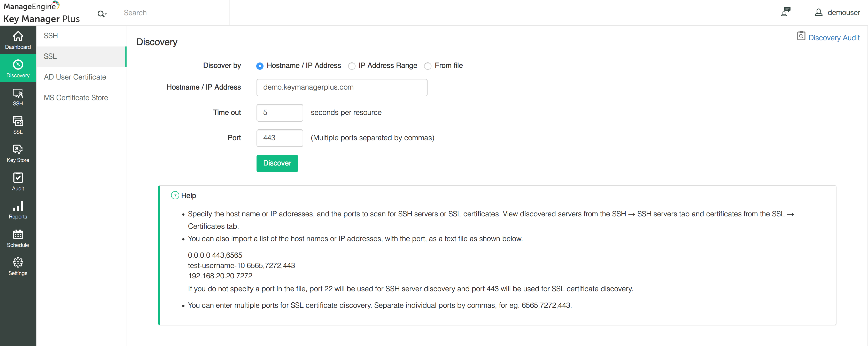Viewport: 868px width, 346px height.
Task: Open the Audit sidebar icon
Action: [18, 182]
